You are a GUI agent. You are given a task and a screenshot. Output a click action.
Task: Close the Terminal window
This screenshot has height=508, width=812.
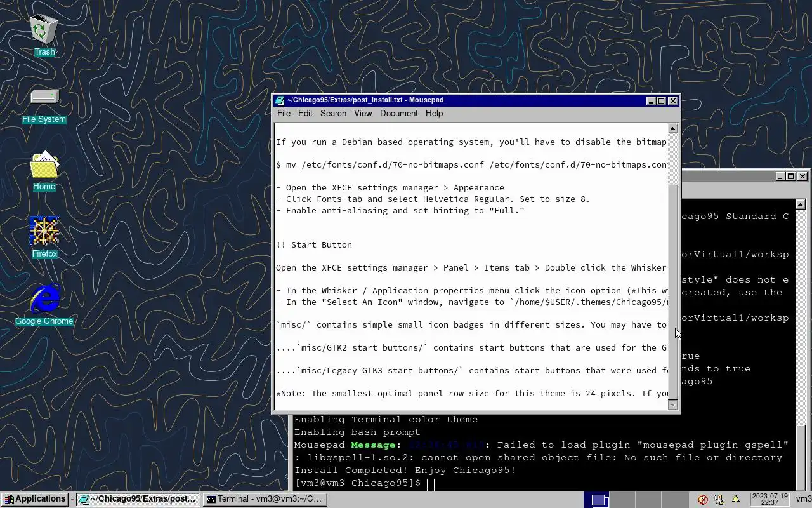coord(802,177)
